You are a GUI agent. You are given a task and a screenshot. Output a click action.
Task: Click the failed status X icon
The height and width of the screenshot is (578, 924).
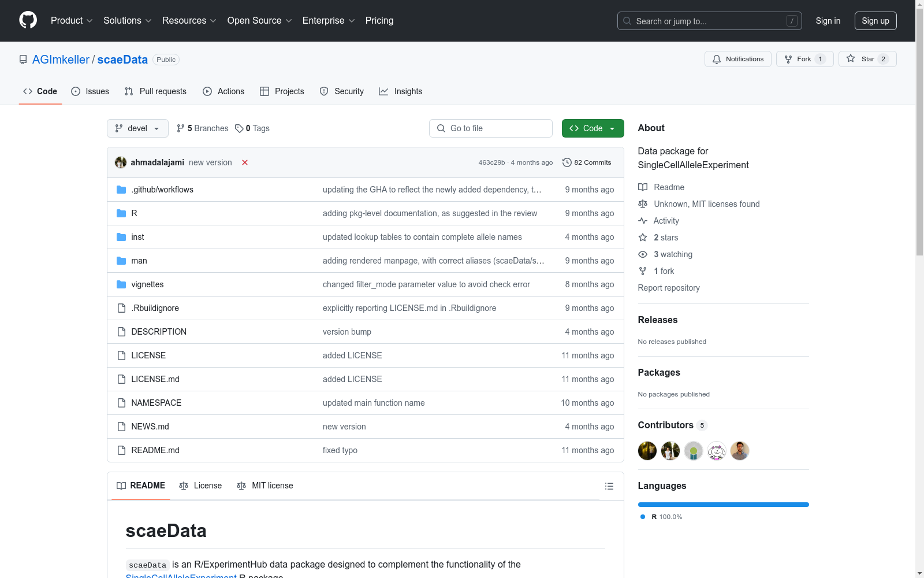(245, 162)
